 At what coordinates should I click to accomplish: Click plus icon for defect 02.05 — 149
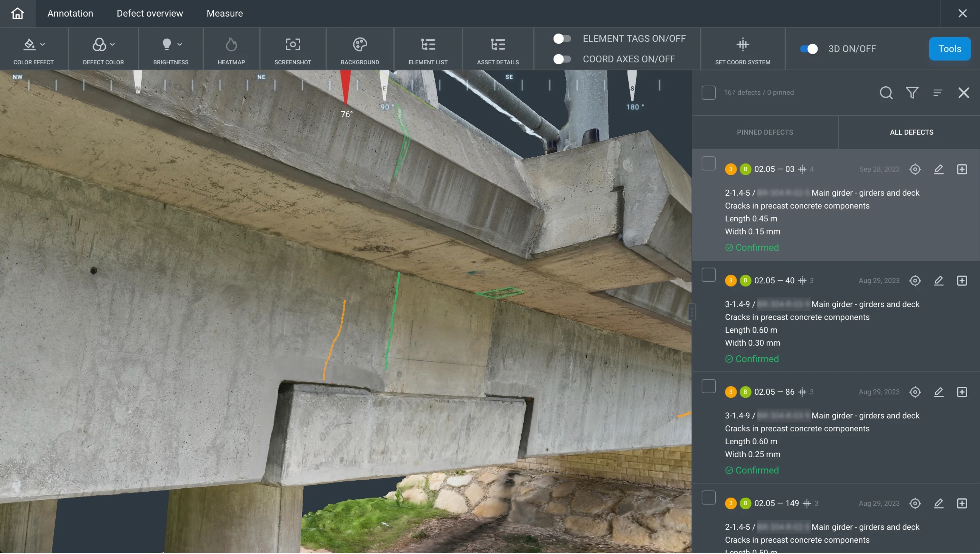coord(962,504)
